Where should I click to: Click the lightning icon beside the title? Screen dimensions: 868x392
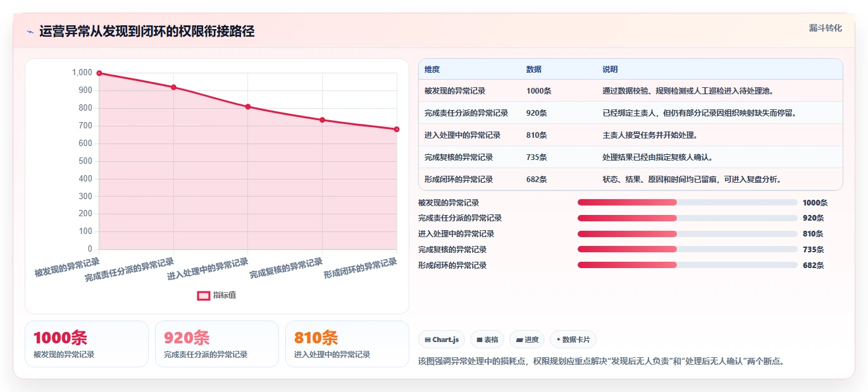tap(30, 32)
